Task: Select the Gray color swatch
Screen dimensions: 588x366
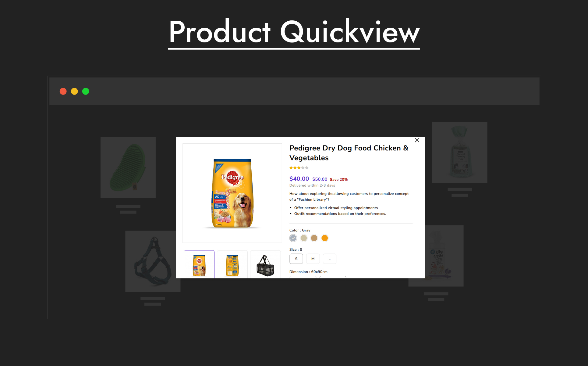Action: 293,238
